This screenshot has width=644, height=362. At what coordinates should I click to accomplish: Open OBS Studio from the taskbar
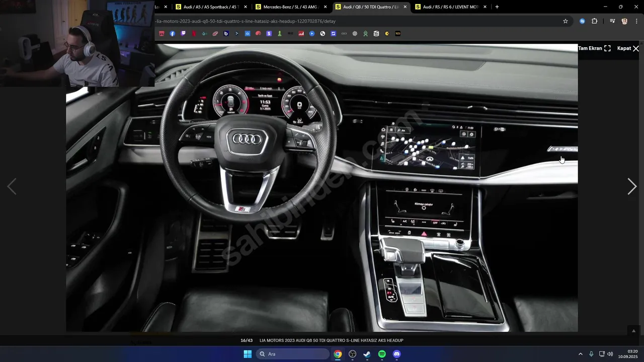353,354
